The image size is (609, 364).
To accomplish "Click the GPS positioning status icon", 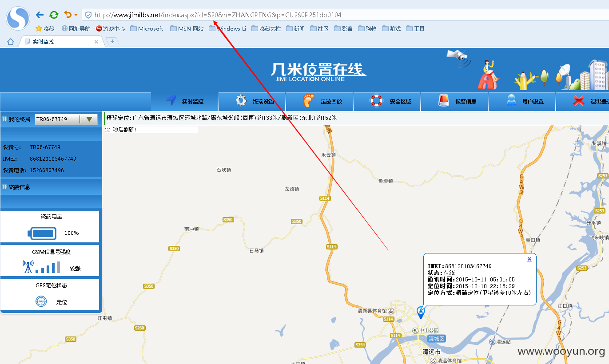I will tap(41, 302).
